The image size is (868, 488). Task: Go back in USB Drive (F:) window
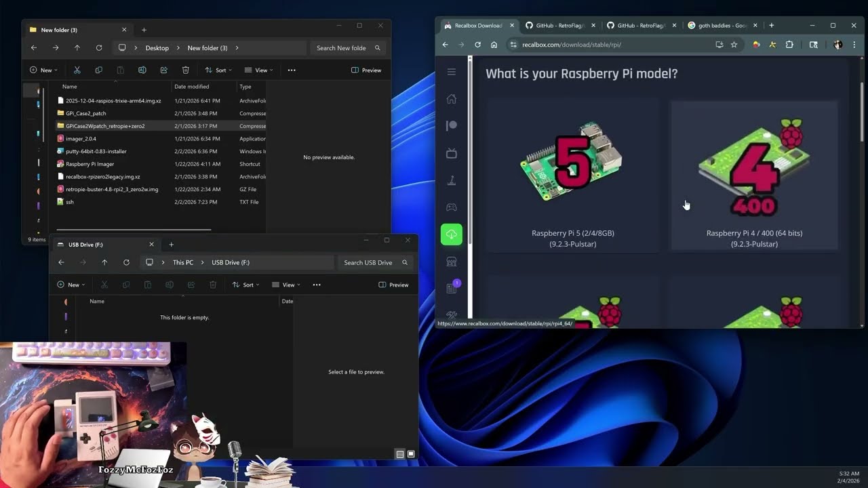pyautogui.click(x=61, y=262)
